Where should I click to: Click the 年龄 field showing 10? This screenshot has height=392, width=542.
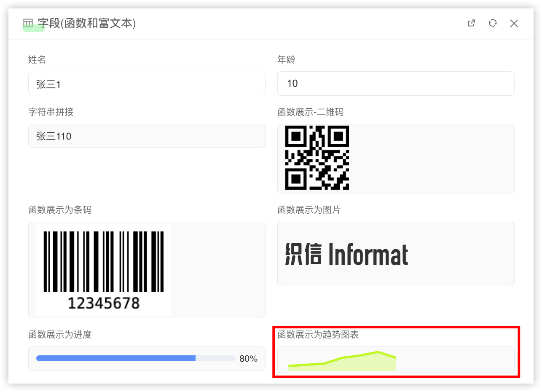point(395,83)
